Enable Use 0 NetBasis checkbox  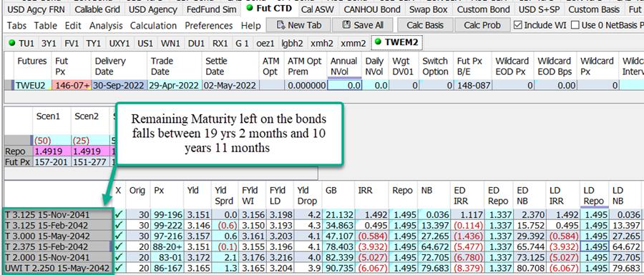(575, 26)
